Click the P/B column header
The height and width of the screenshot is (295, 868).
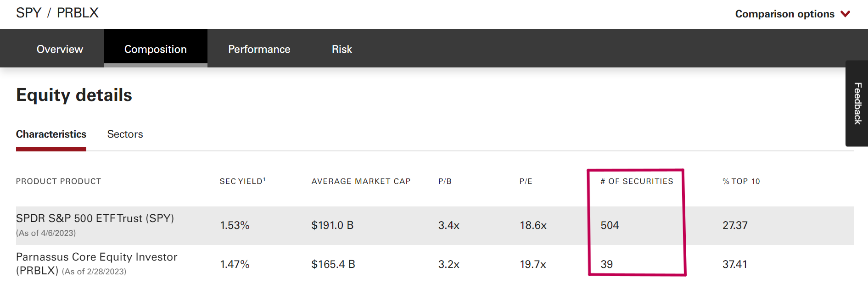coord(445,182)
